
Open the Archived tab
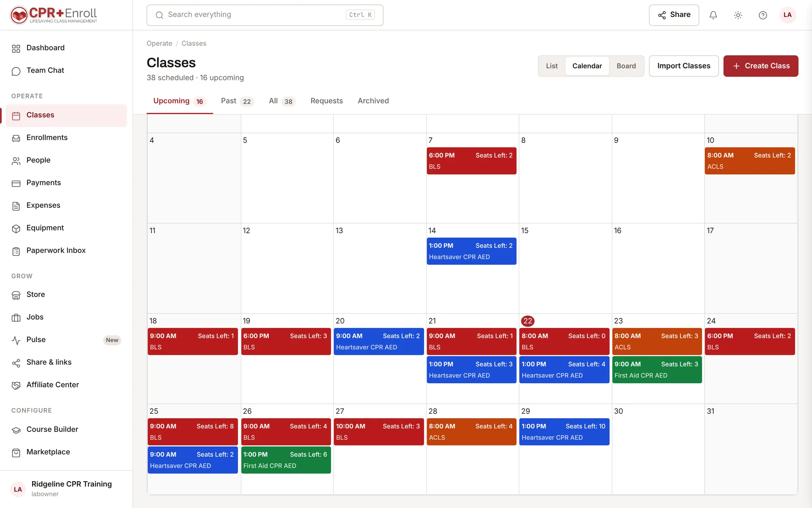pyautogui.click(x=373, y=101)
